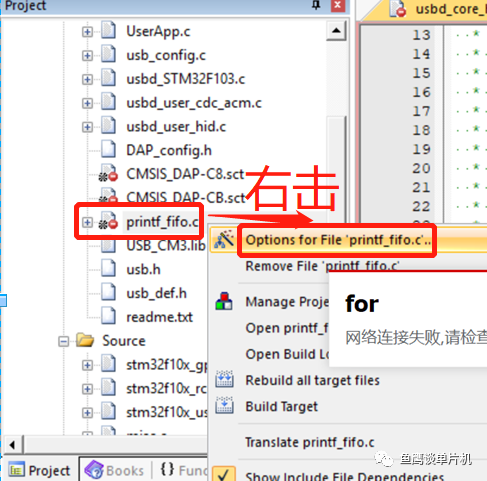Select the Source folder icon
Viewport: 487px width, 481px height.
tap(85, 340)
